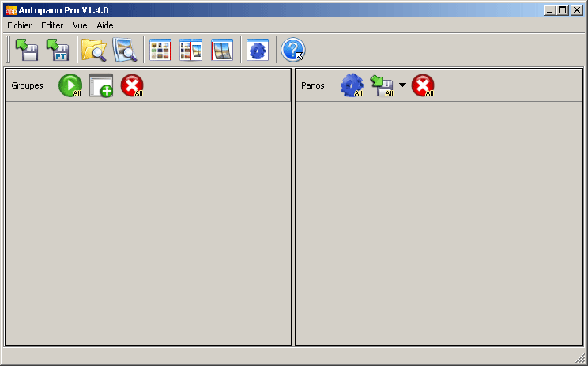
Task: Minimize the Autopano Pro window
Action: coord(549,10)
